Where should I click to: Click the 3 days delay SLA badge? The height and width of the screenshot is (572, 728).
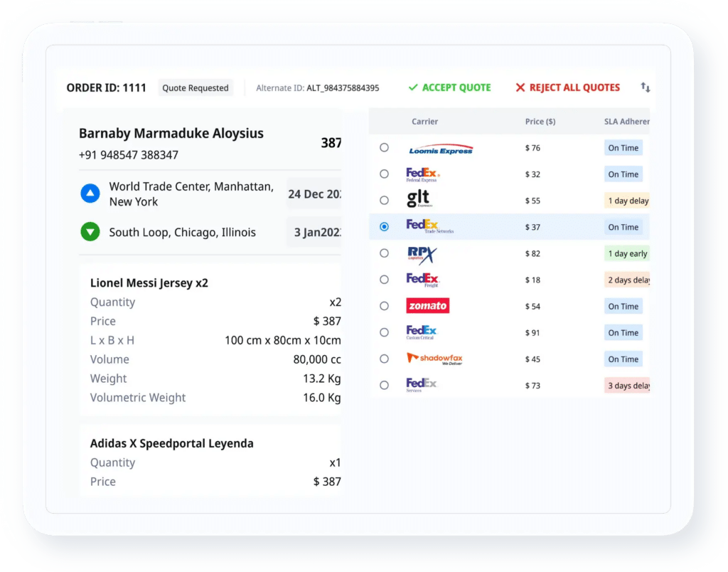(628, 385)
